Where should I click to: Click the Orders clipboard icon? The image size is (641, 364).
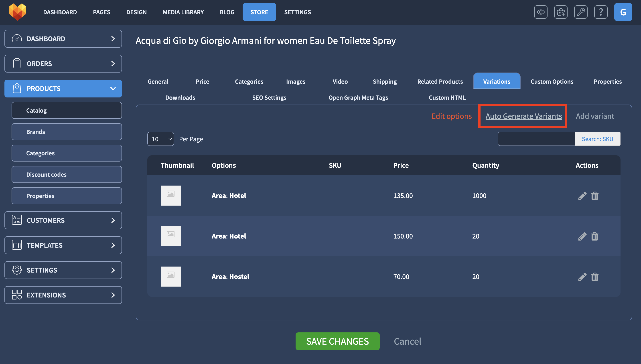tap(17, 63)
